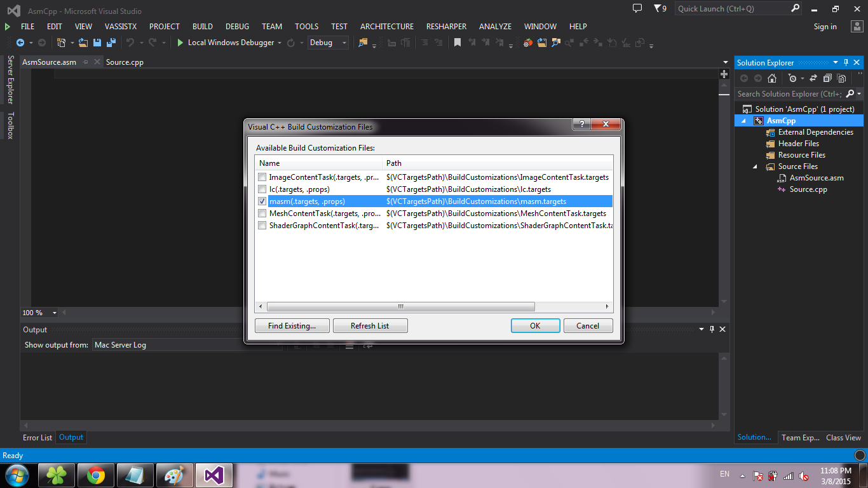Click the Save All icon
868x488 pixels.
[x=110, y=43]
